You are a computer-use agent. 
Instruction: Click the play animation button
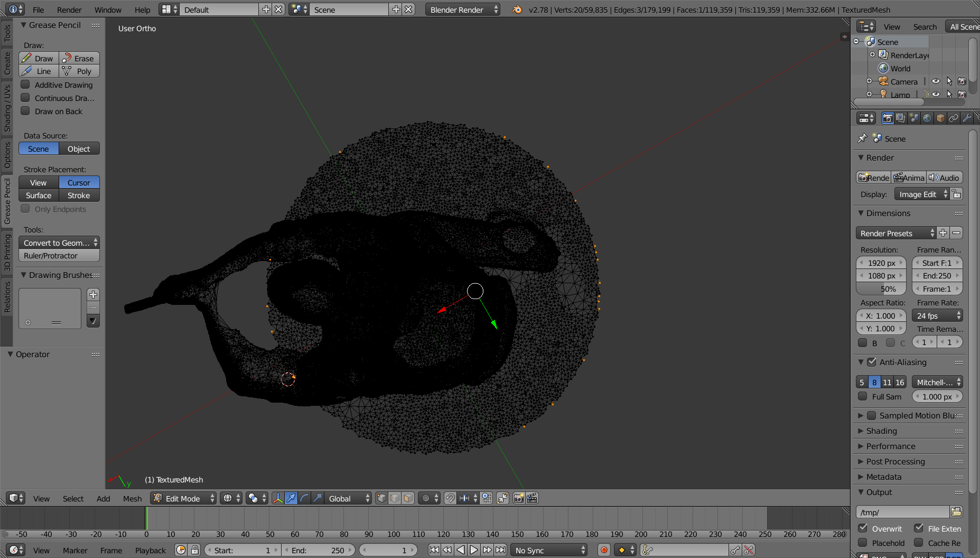(474, 550)
